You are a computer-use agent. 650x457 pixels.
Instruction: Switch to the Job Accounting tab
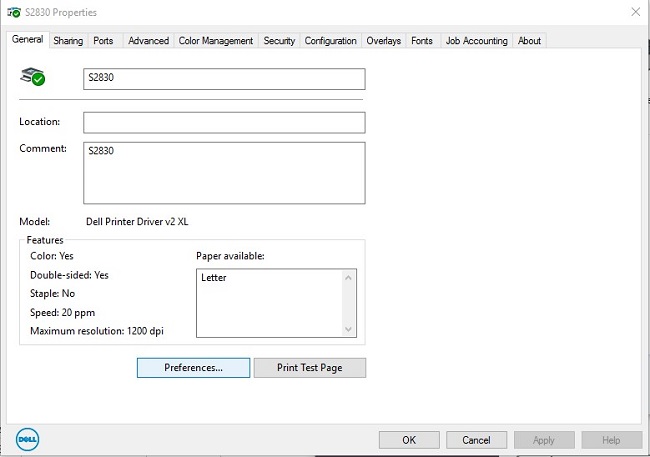pyautogui.click(x=477, y=41)
